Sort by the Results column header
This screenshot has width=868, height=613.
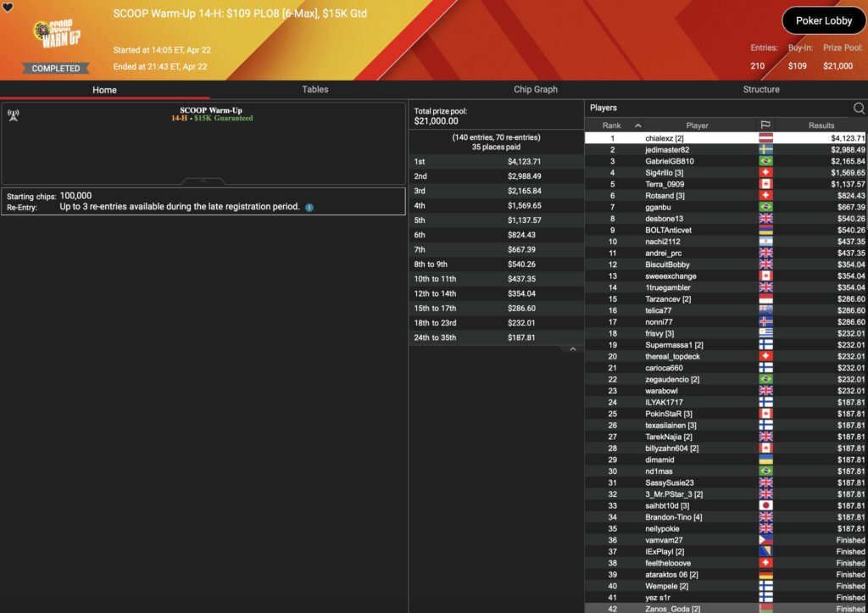click(x=821, y=125)
